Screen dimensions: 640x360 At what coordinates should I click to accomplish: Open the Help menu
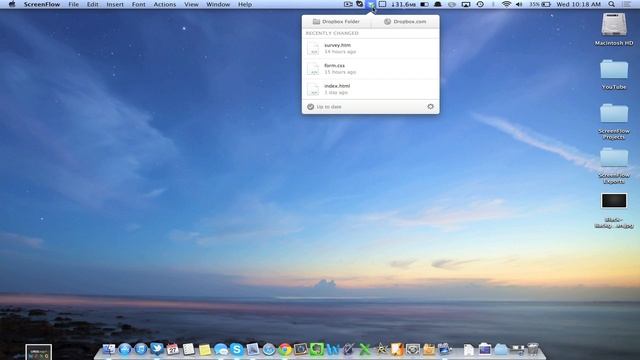tap(245, 4)
